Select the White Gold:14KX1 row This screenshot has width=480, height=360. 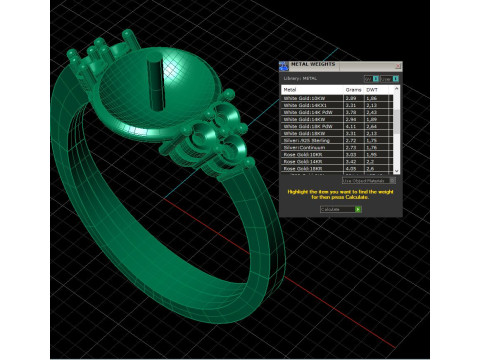click(x=337, y=105)
